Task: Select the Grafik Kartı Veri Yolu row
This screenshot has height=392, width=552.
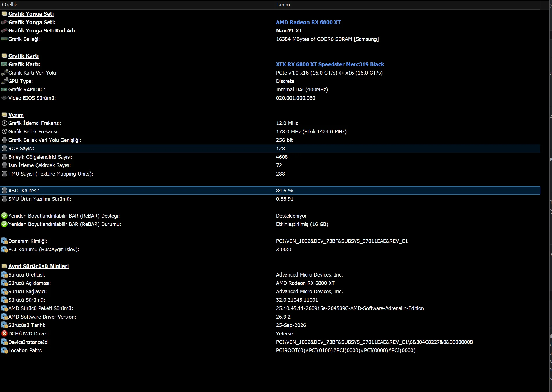Action: point(270,73)
